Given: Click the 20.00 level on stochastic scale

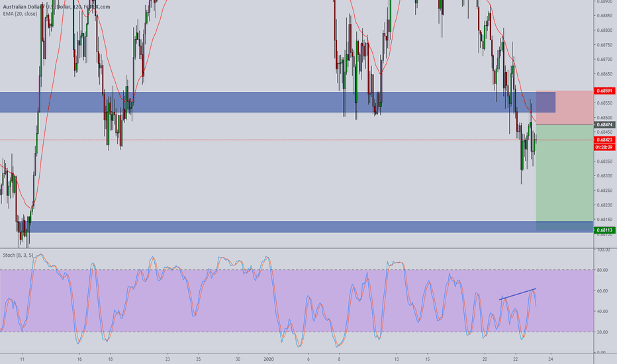Looking at the screenshot, I should [602, 332].
